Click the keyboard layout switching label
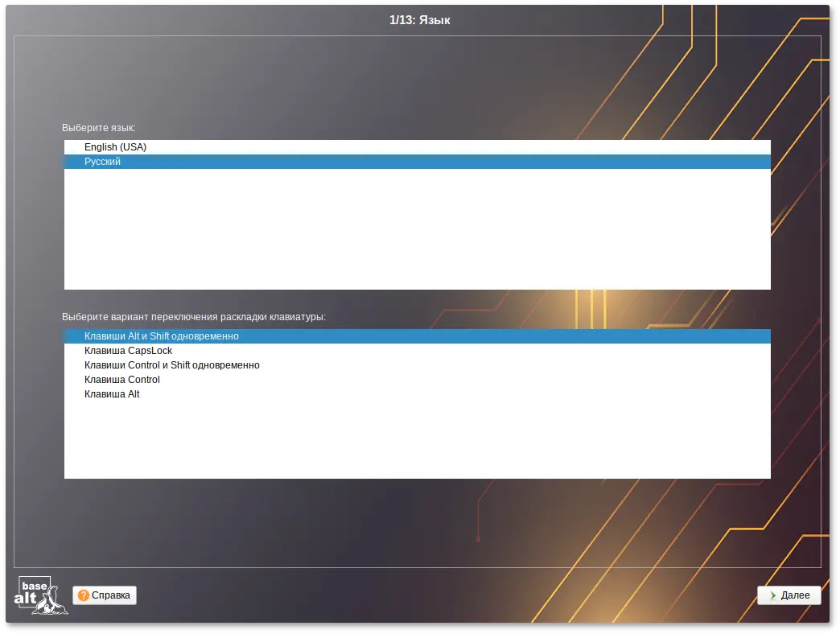This screenshot has height=634, width=840. tap(193, 317)
